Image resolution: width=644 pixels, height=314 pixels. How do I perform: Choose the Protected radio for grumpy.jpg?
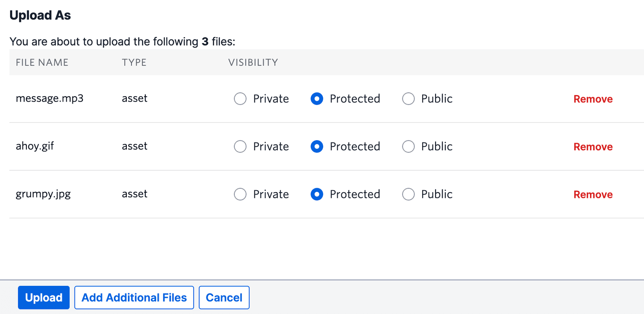tap(317, 194)
